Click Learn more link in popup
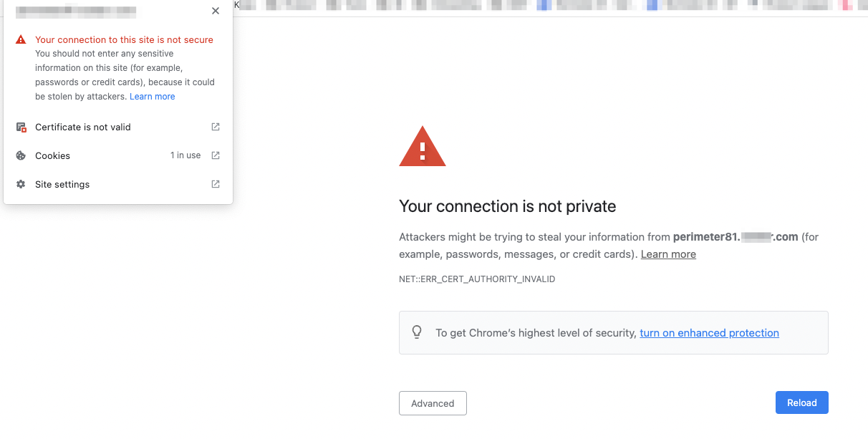The image size is (868, 439). pyautogui.click(x=152, y=97)
